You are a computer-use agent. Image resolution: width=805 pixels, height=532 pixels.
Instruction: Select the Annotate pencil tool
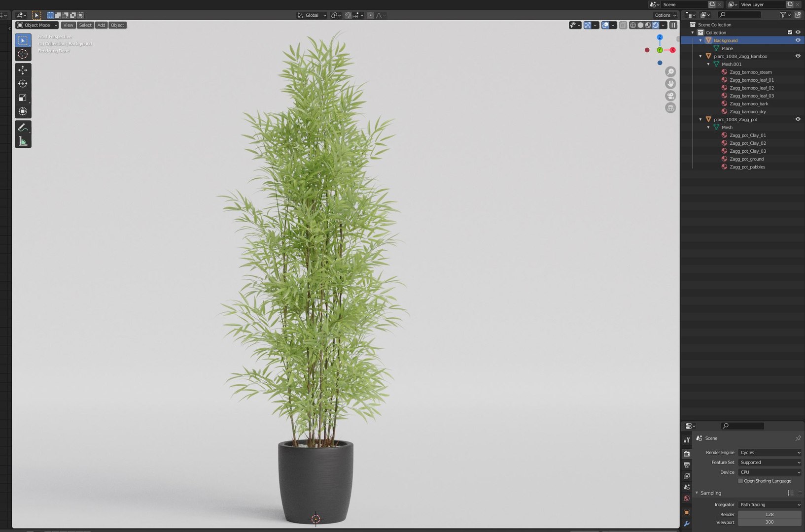pos(23,128)
